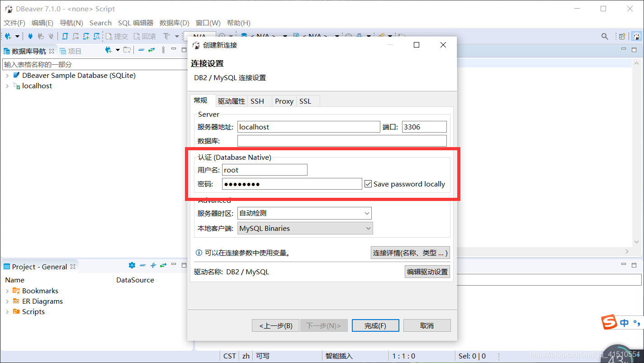Click the collapse all icon in navigator
644x363 pixels.
click(x=141, y=51)
